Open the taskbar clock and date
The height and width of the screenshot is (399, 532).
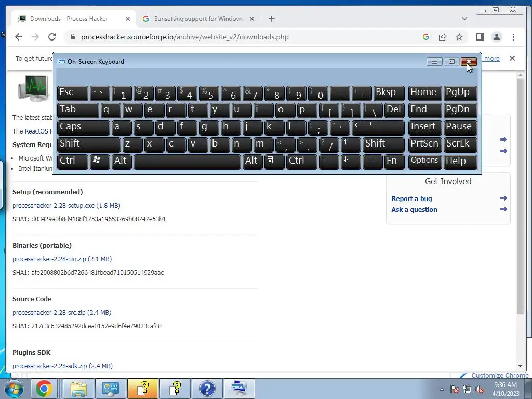coord(506,389)
